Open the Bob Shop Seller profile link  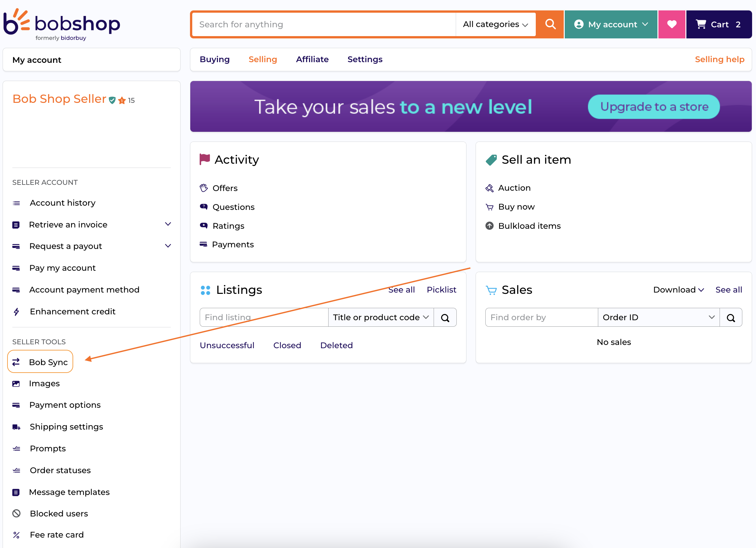pos(59,99)
